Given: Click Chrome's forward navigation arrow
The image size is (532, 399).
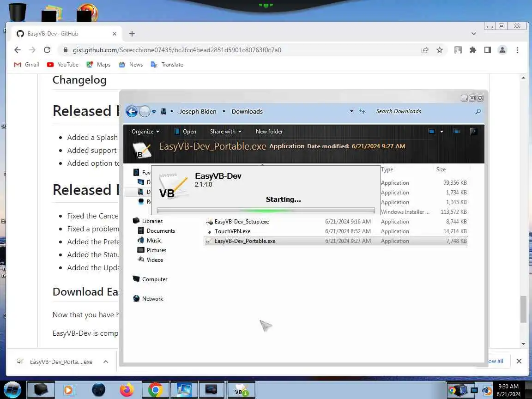Looking at the screenshot, I should (x=32, y=50).
